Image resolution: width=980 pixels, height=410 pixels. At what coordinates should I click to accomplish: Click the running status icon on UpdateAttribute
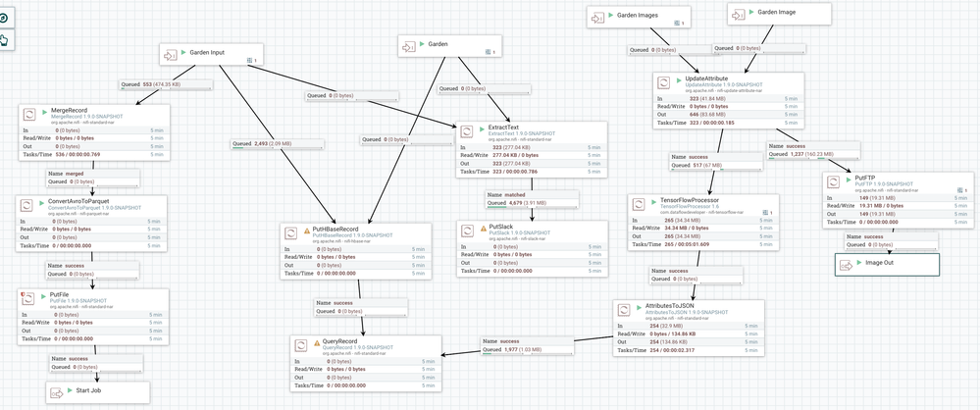(680, 79)
